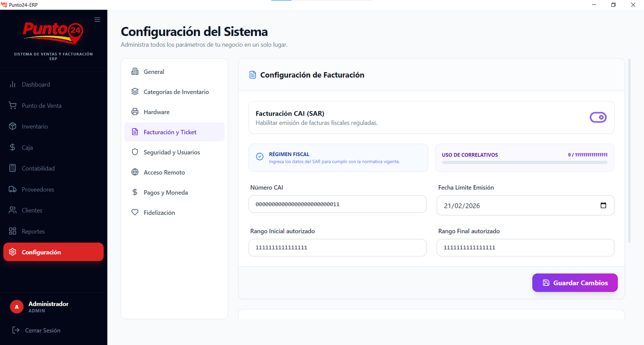
Task: Click the Número CAI input field
Action: pos(337,204)
